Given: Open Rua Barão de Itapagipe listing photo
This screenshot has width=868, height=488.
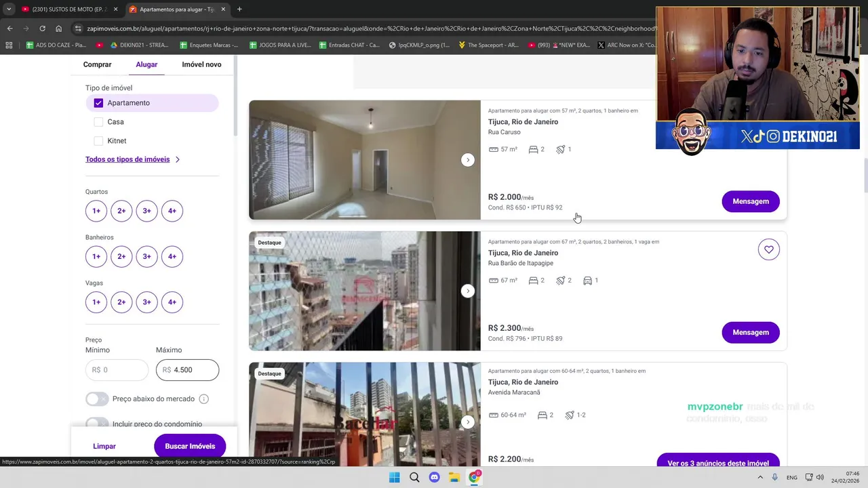Looking at the screenshot, I should click(x=364, y=291).
